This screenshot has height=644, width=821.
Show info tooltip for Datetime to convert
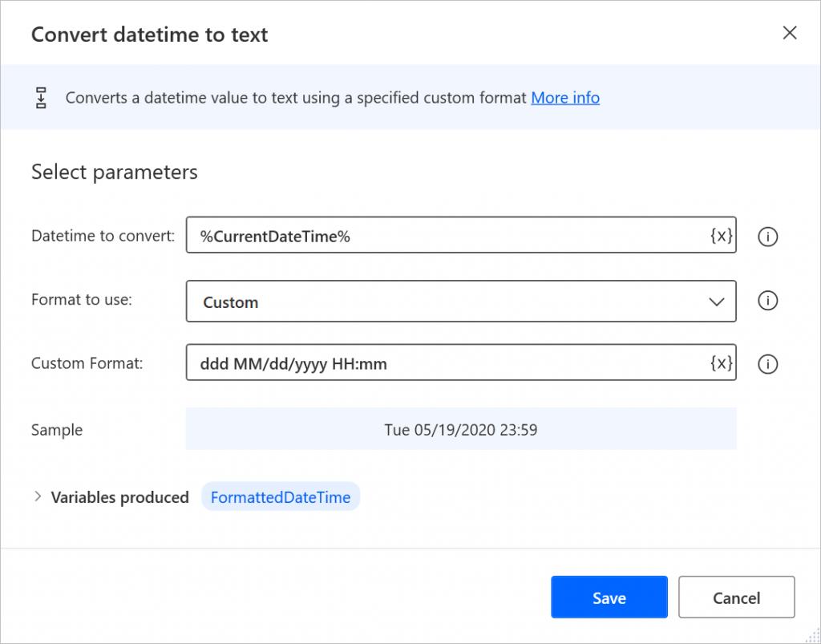click(x=767, y=237)
